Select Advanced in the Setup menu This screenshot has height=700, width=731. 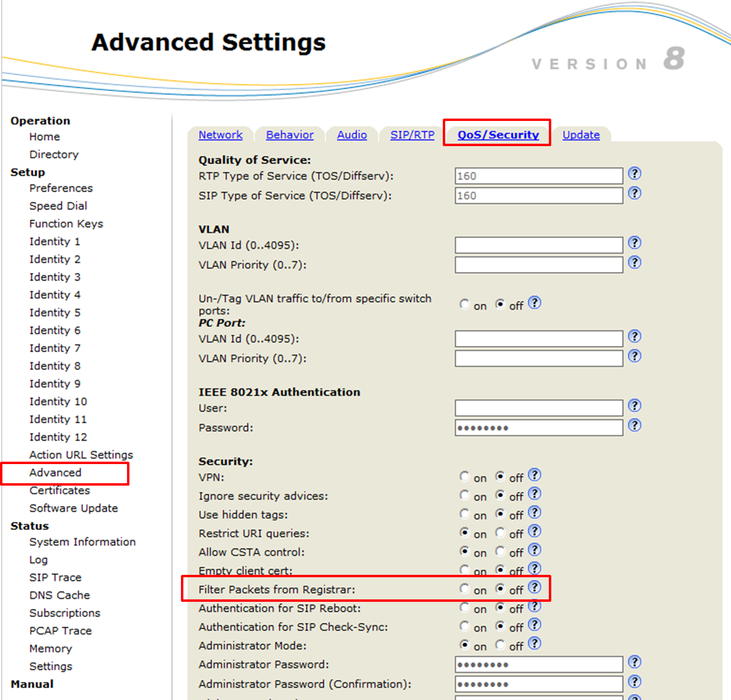55,472
